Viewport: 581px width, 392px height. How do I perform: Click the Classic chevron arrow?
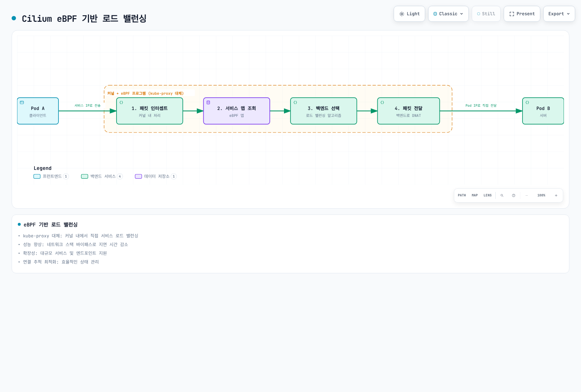[x=462, y=14]
